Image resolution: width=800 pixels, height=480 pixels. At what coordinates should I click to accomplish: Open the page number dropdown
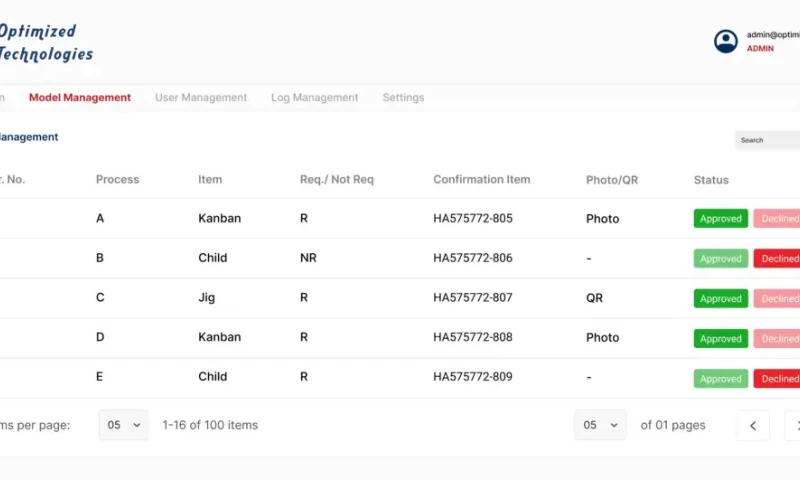[x=600, y=425]
